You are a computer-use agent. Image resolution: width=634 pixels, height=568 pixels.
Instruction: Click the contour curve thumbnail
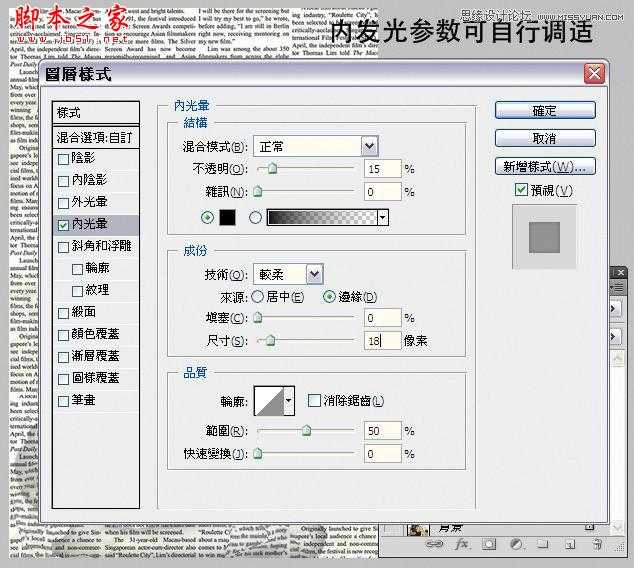269,401
